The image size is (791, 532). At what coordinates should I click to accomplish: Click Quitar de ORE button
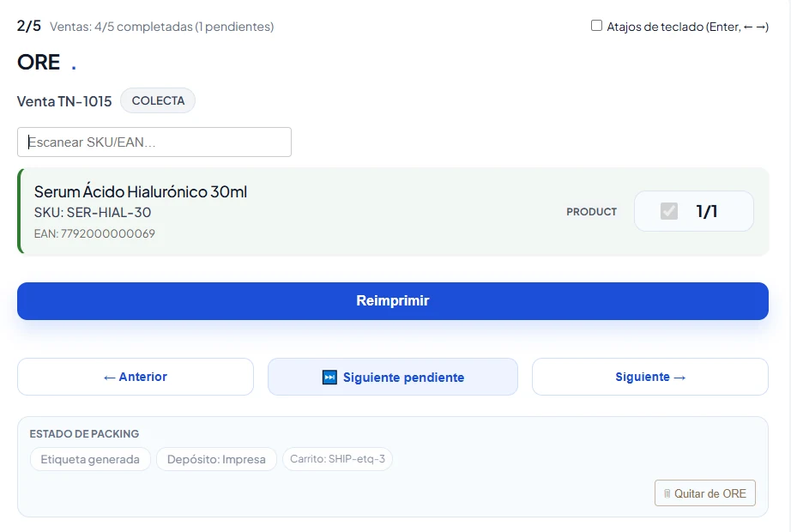pyautogui.click(x=704, y=493)
